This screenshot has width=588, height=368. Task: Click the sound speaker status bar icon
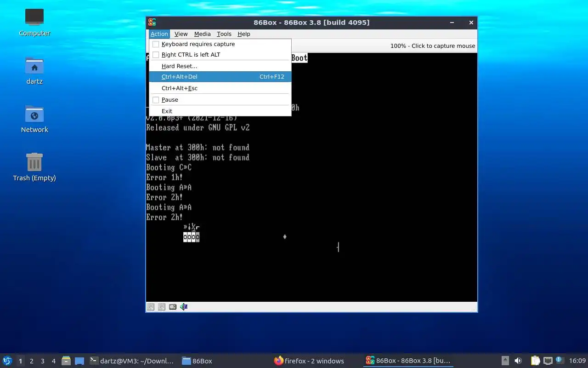point(184,307)
